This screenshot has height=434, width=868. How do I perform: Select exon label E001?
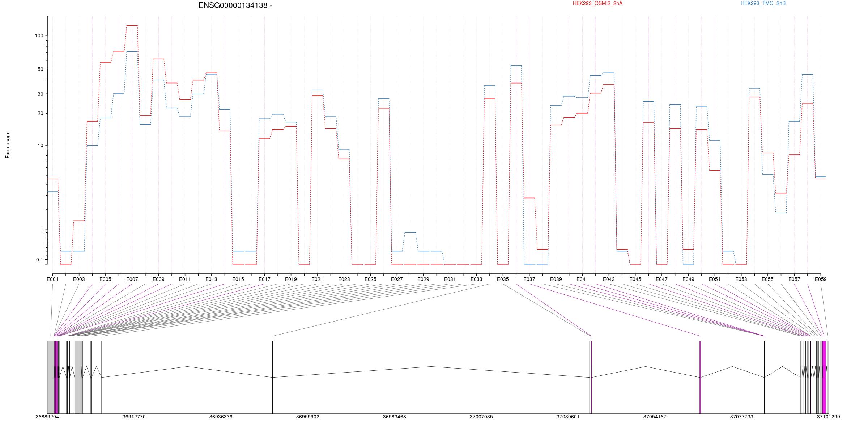pos(52,279)
